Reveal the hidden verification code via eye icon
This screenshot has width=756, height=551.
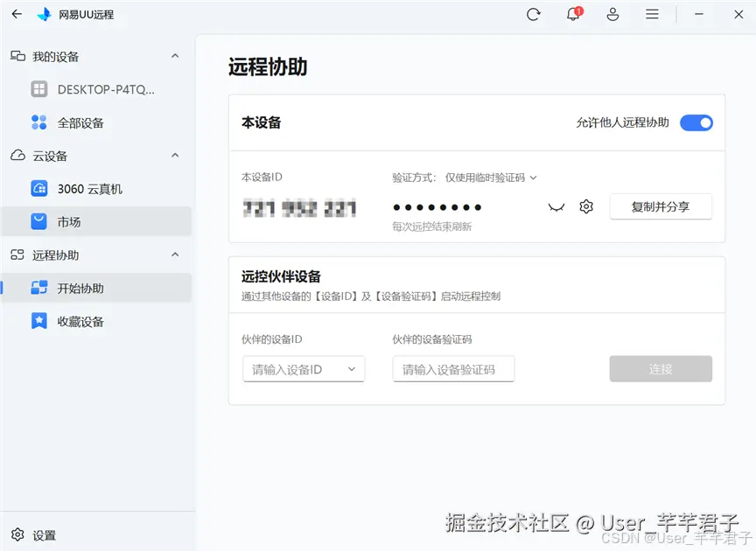[x=556, y=207]
